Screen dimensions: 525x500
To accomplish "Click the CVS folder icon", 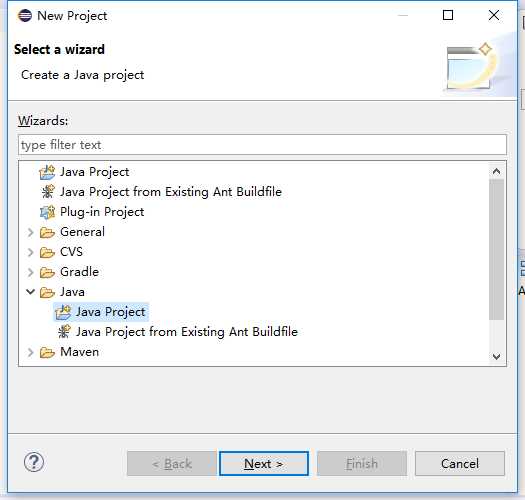I will pyautogui.click(x=47, y=252).
